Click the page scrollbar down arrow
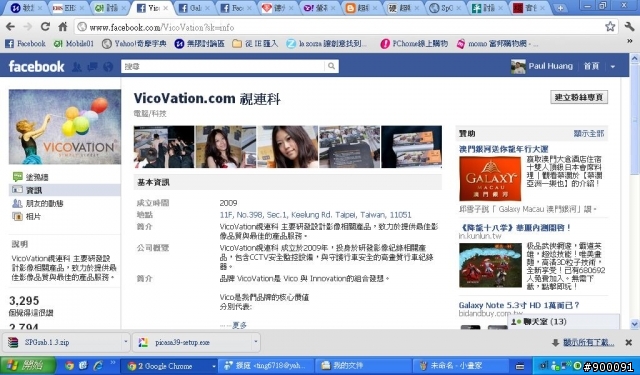The width and height of the screenshot is (640, 375). point(635,324)
